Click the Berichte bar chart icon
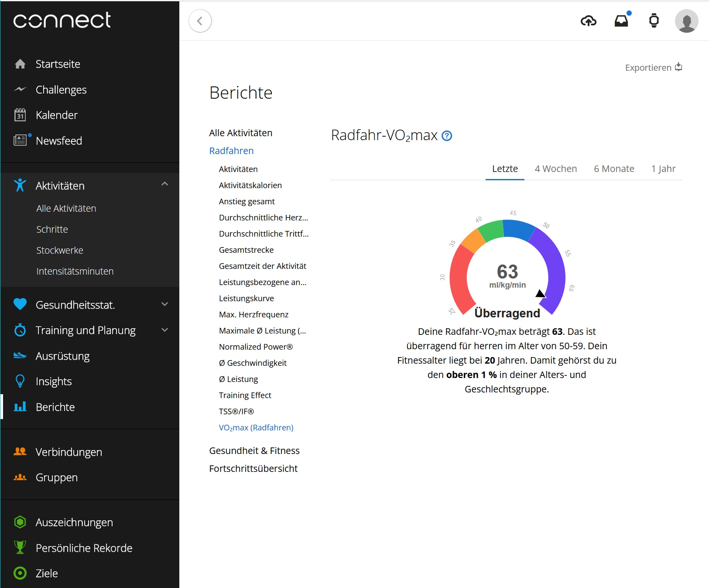Screen dimensions: 709x588 [20, 407]
